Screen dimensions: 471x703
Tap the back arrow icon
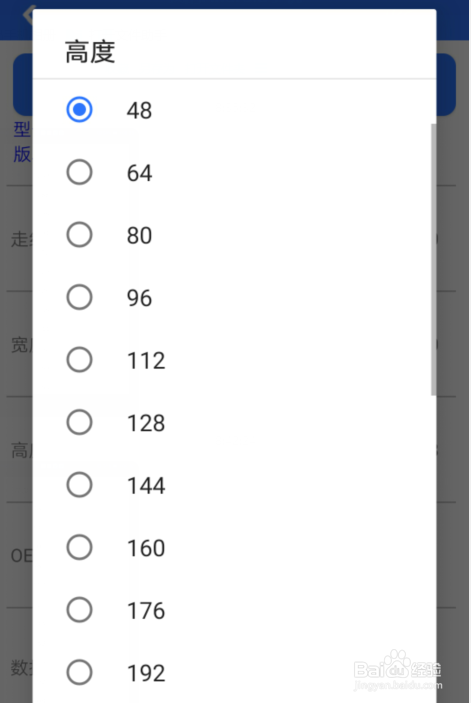(28, 14)
